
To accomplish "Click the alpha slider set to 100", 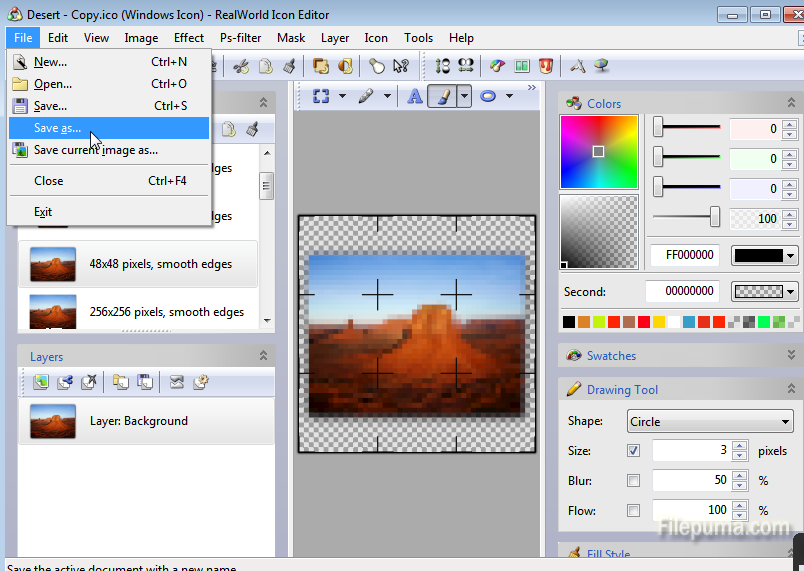I will [714, 217].
